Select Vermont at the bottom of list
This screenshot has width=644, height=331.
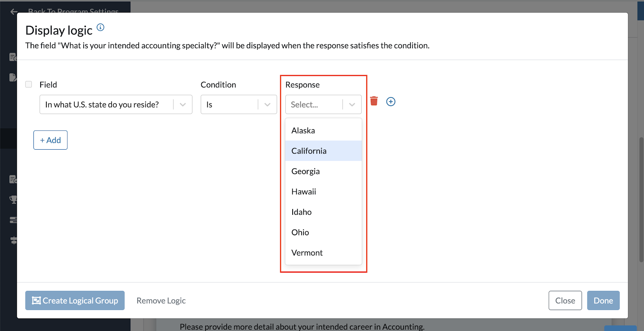[x=307, y=253]
